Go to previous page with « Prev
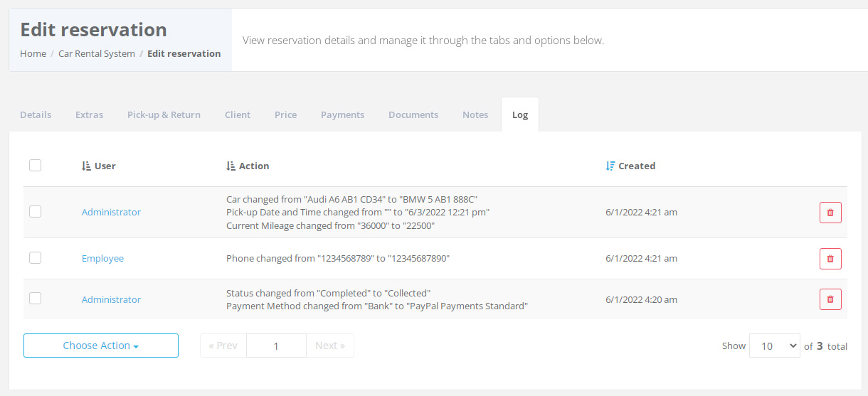The image size is (868, 396). click(x=223, y=346)
